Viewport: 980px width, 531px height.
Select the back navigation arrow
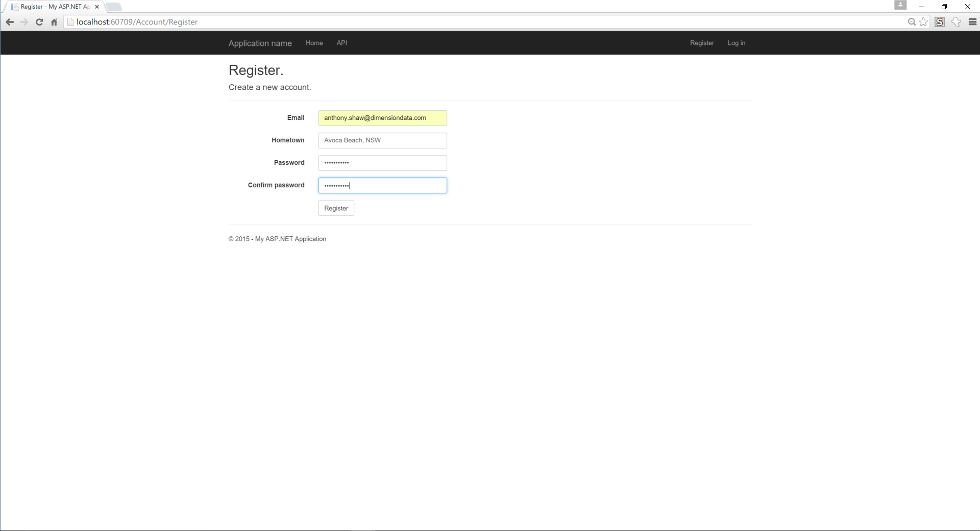click(9, 22)
